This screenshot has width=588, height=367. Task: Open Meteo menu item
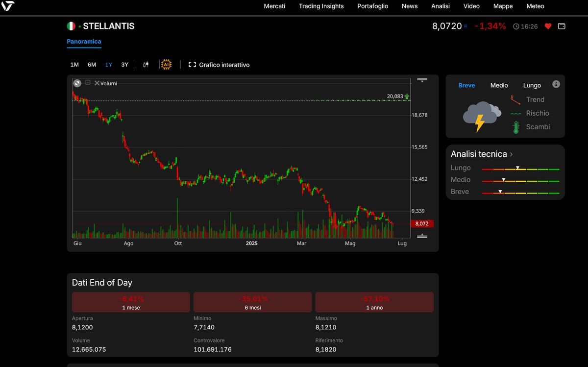pos(535,6)
